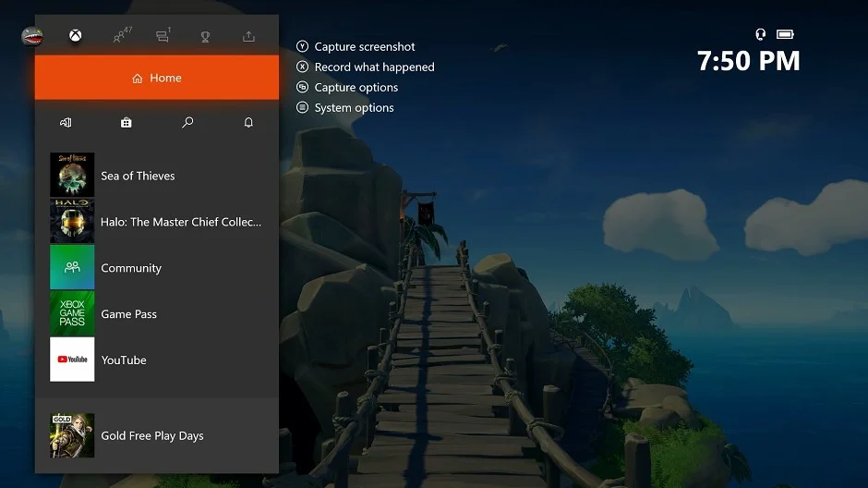Open the Community entry

pos(157,267)
